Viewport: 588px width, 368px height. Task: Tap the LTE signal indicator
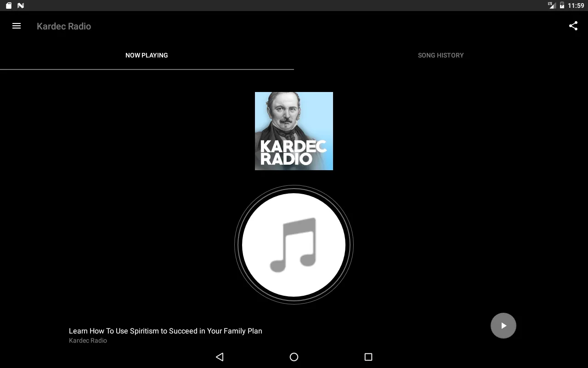tap(552, 6)
